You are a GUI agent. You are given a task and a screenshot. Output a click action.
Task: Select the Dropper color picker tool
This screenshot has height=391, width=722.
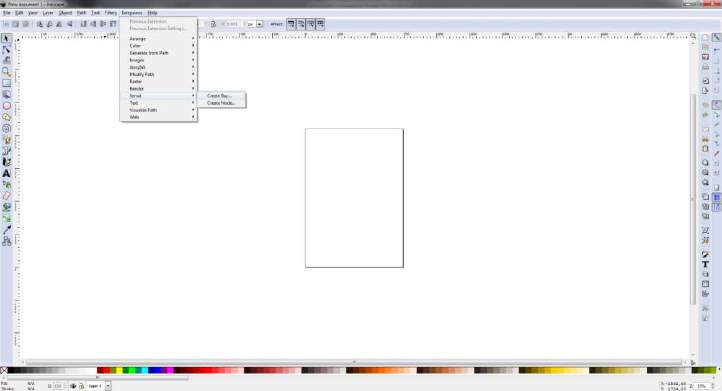pyautogui.click(x=6, y=230)
